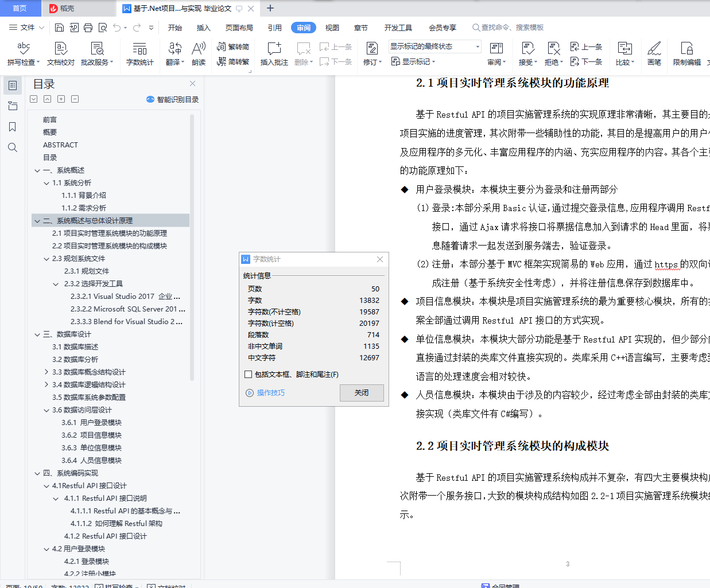This screenshot has width=710, height=588.
Task: Click the expand-all plus icon in outline header
Action: 61,99
